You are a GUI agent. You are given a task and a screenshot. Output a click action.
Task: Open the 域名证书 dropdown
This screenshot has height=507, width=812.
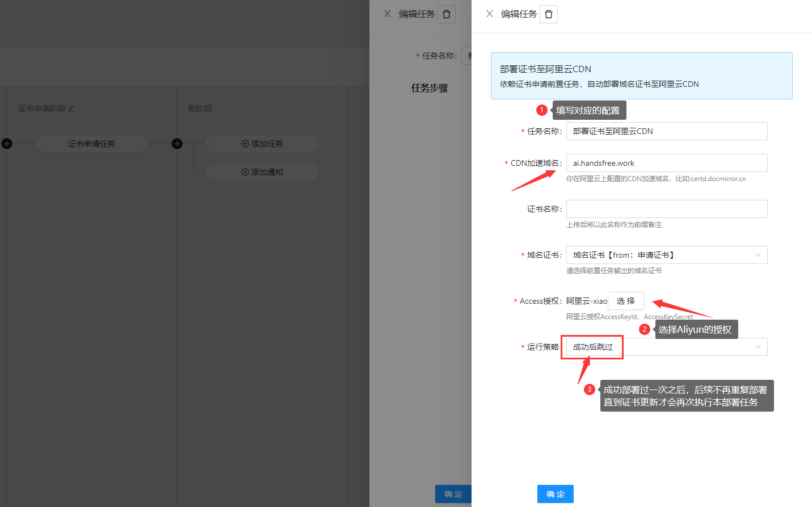point(658,255)
